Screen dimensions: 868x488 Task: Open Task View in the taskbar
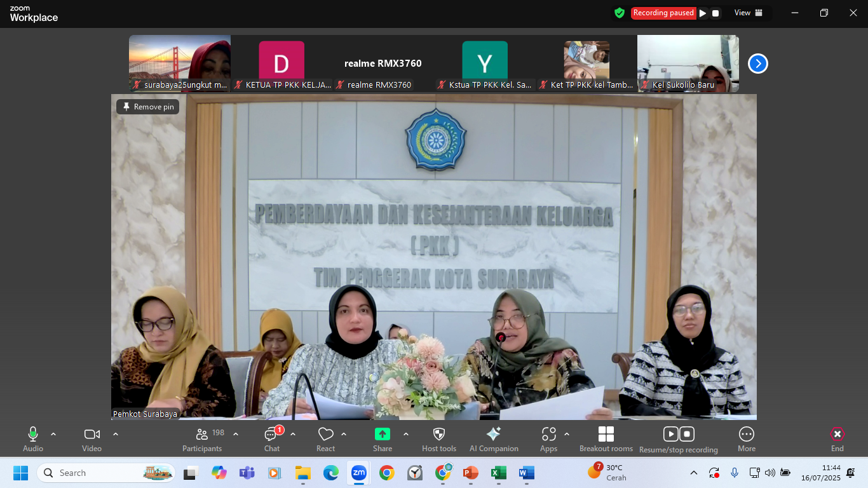coord(190,473)
